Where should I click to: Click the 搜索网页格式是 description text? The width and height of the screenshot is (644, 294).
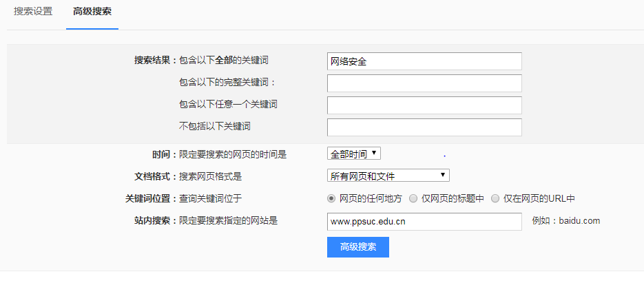tap(211, 176)
